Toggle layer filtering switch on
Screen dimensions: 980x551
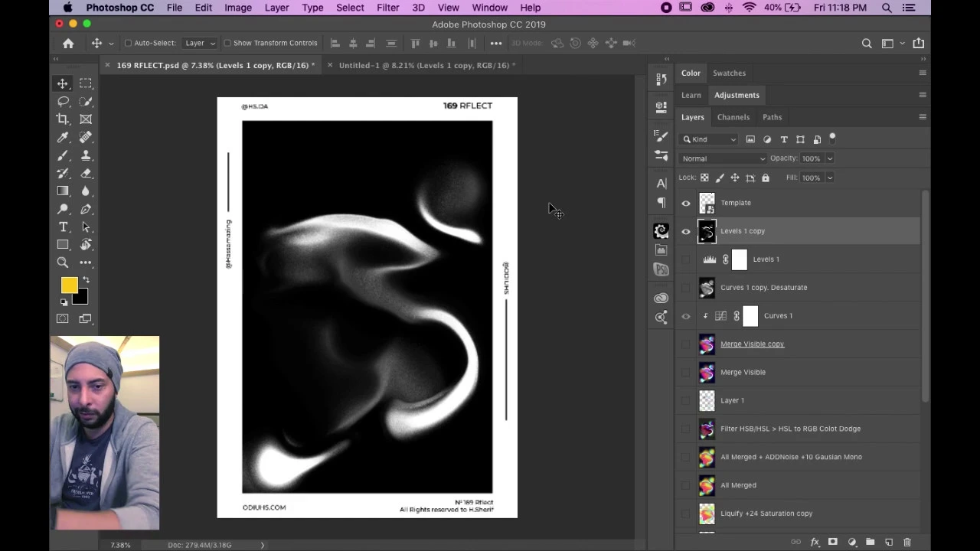pyautogui.click(x=832, y=139)
